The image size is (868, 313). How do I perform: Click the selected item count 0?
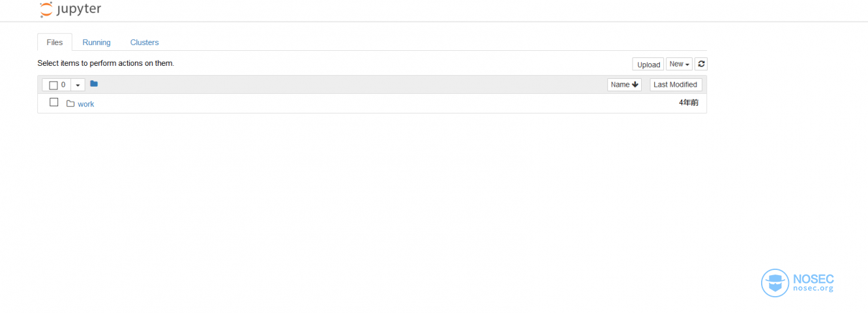click(x=63, y=85)
